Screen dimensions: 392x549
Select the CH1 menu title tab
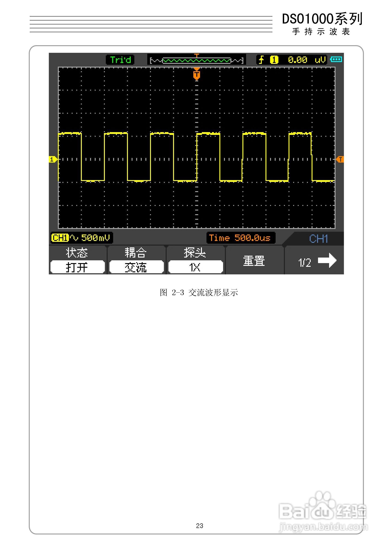tap(318, 239)
